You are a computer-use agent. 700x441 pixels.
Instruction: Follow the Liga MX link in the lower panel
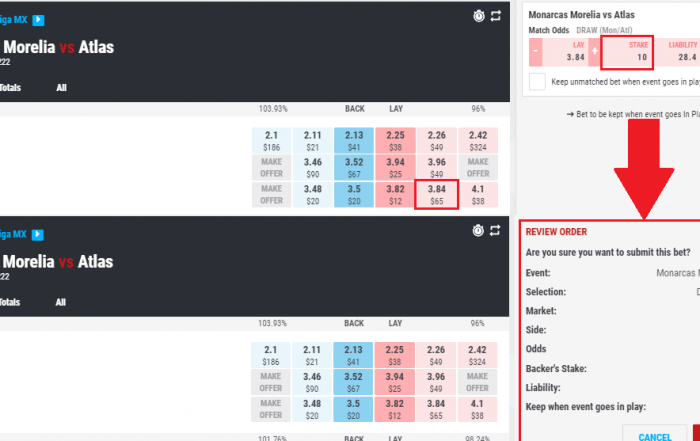13,234
